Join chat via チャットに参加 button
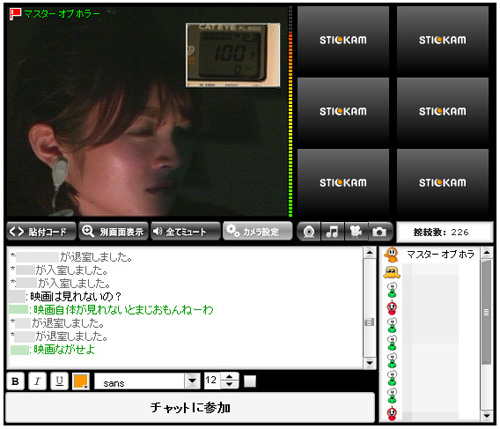 [190, 408]
